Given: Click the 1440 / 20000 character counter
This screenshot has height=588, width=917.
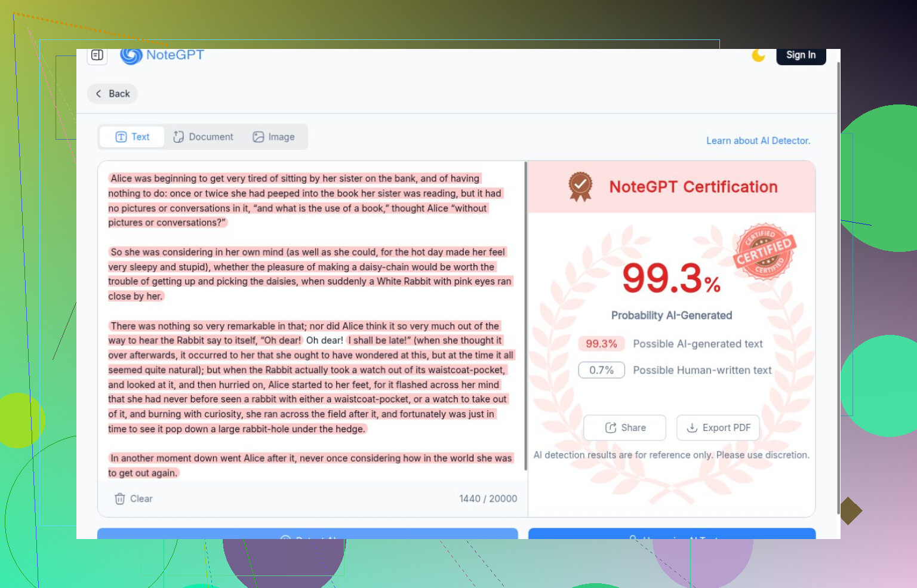Looking at the screenshot, I should (488, 498).
